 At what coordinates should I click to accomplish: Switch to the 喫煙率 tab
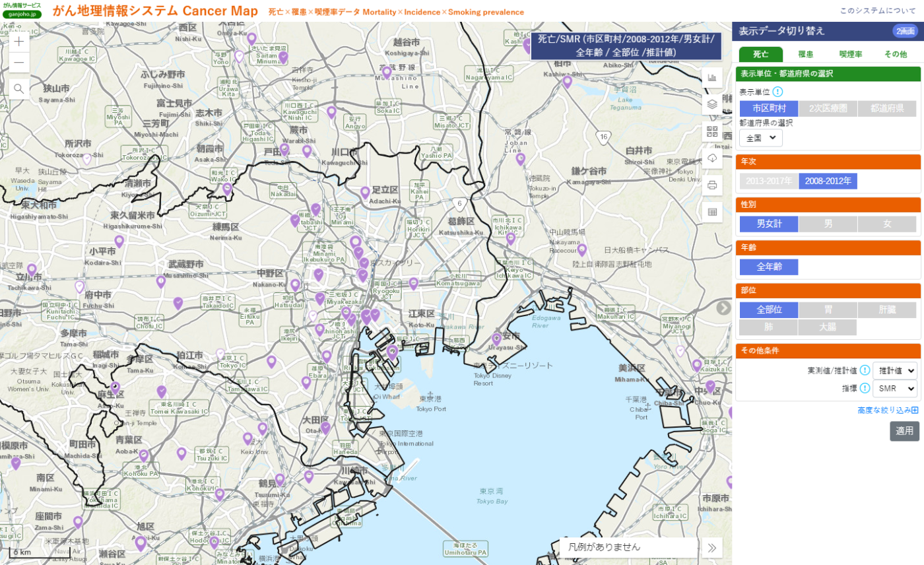(850, 54)
